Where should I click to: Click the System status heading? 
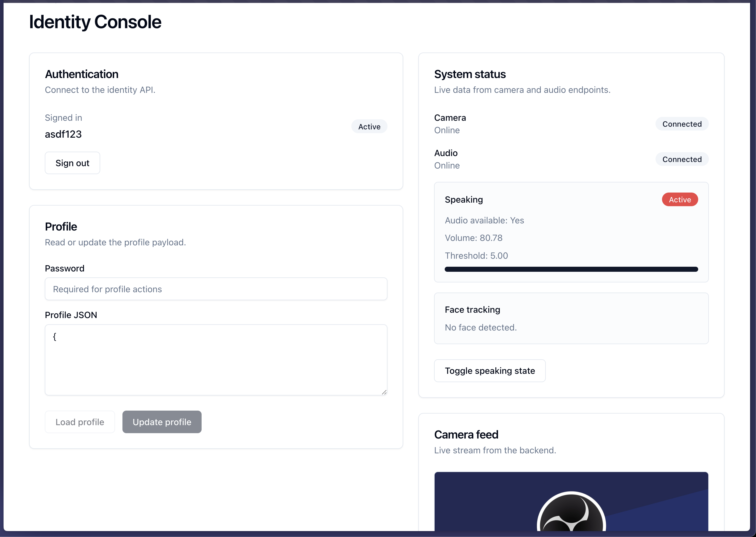[470, 74]
